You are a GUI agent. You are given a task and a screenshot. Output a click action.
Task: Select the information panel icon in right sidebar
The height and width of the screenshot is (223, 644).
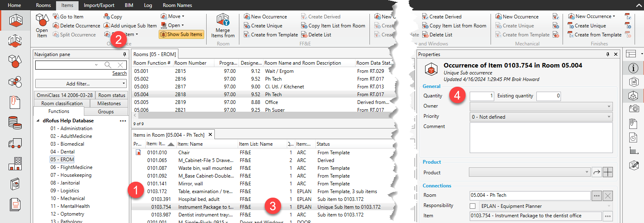click(633, 68)
